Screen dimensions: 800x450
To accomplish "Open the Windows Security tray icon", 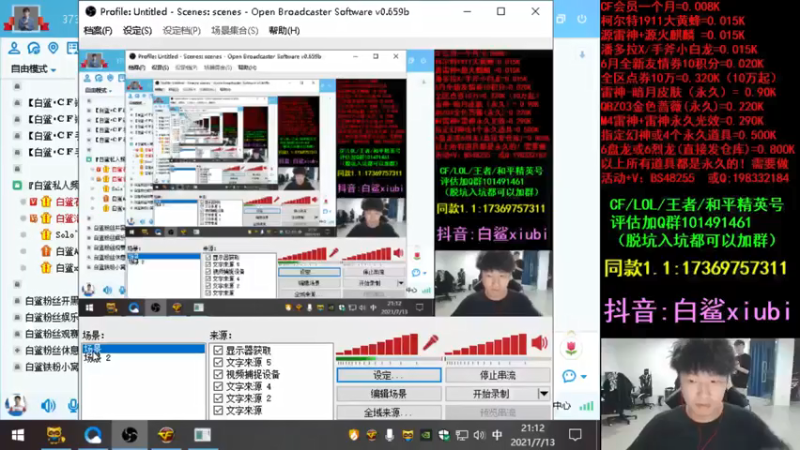I will coord(443,435).
